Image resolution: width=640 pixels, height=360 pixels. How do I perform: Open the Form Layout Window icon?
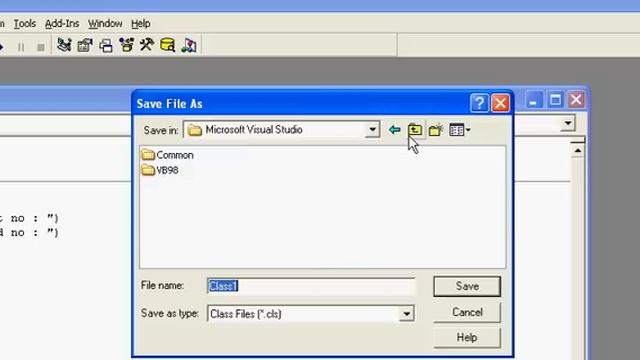(x=106, y=45)
